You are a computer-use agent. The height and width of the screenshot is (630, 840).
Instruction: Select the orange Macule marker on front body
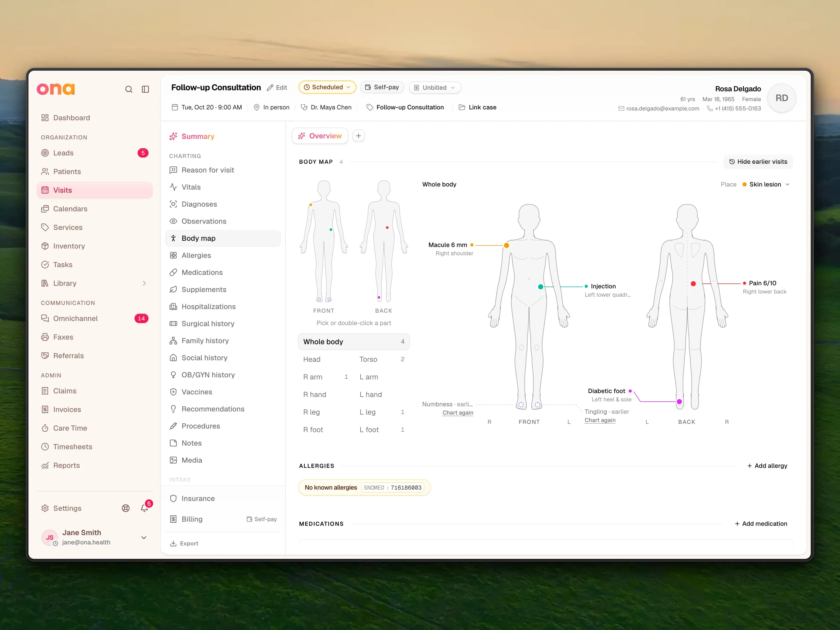(506, 245)
